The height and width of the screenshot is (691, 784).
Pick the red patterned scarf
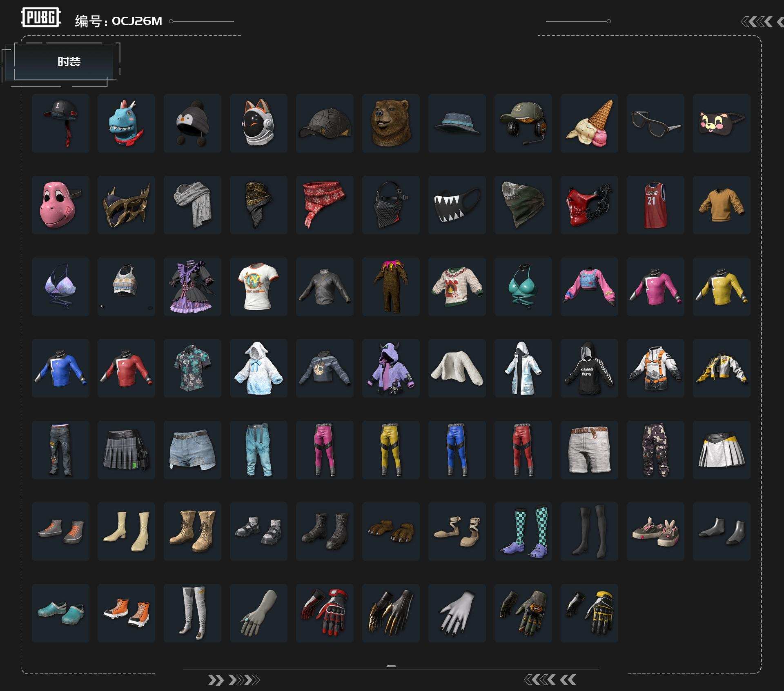click(x=325, y=205)
